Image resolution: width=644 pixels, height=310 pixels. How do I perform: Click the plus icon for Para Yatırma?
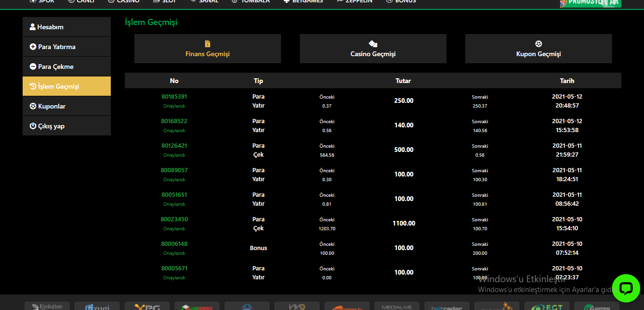coord(33,47)
